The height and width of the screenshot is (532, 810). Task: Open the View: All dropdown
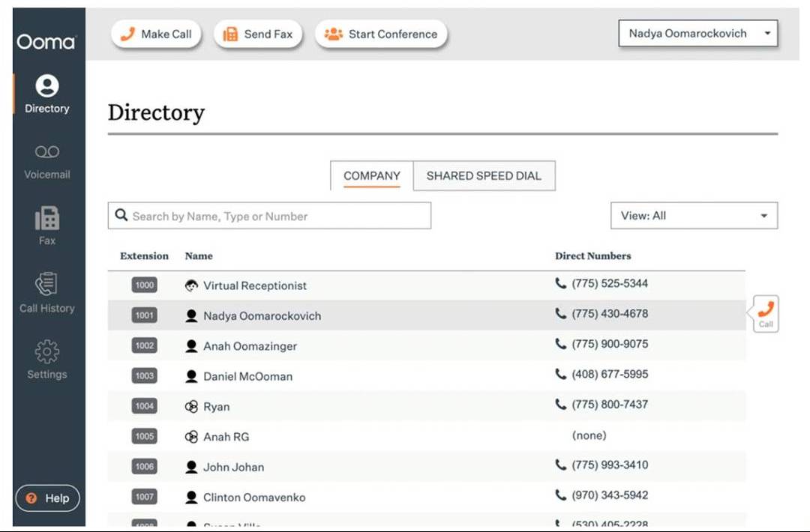[694, 216]
